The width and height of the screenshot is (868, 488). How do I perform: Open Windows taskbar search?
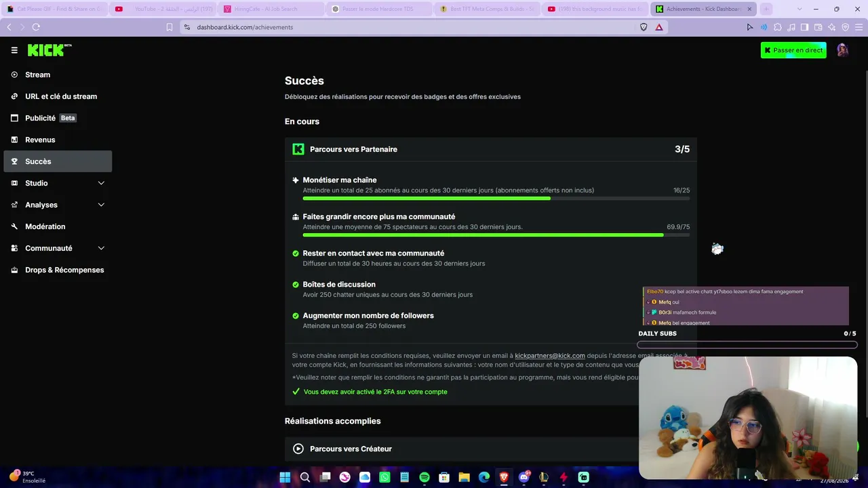click(x=305, y=477)
